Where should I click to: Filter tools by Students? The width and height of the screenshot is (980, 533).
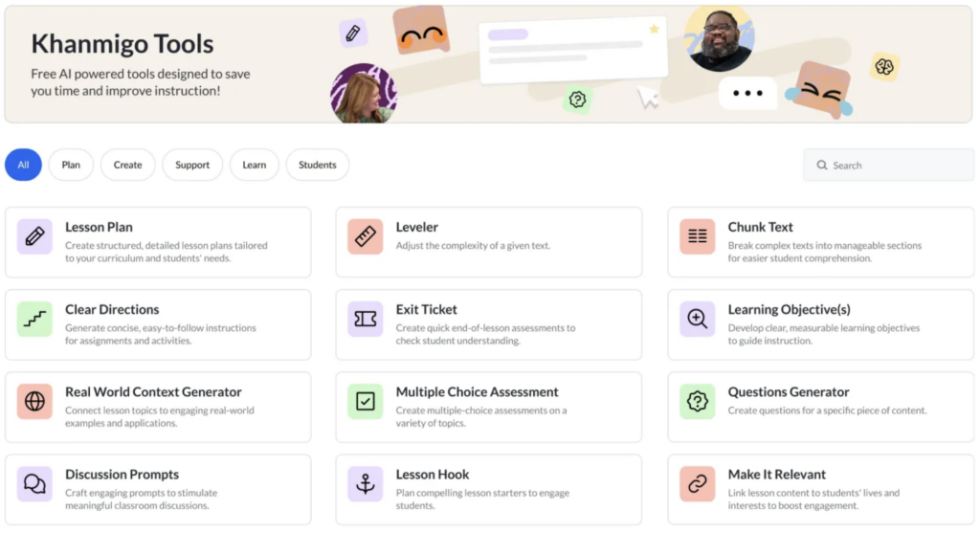pos(318,165)
